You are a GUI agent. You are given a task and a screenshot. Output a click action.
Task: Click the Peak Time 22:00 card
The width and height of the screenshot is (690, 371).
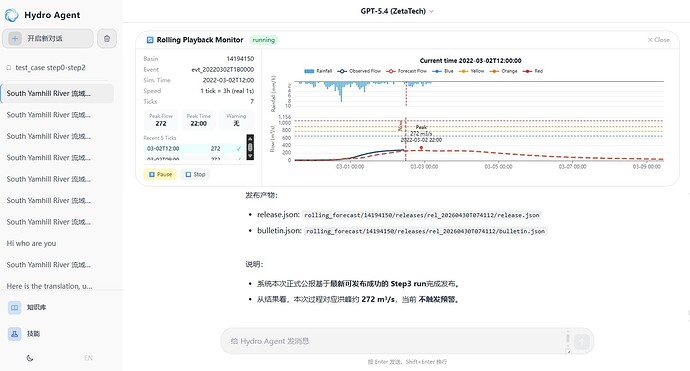pos(198,120)
